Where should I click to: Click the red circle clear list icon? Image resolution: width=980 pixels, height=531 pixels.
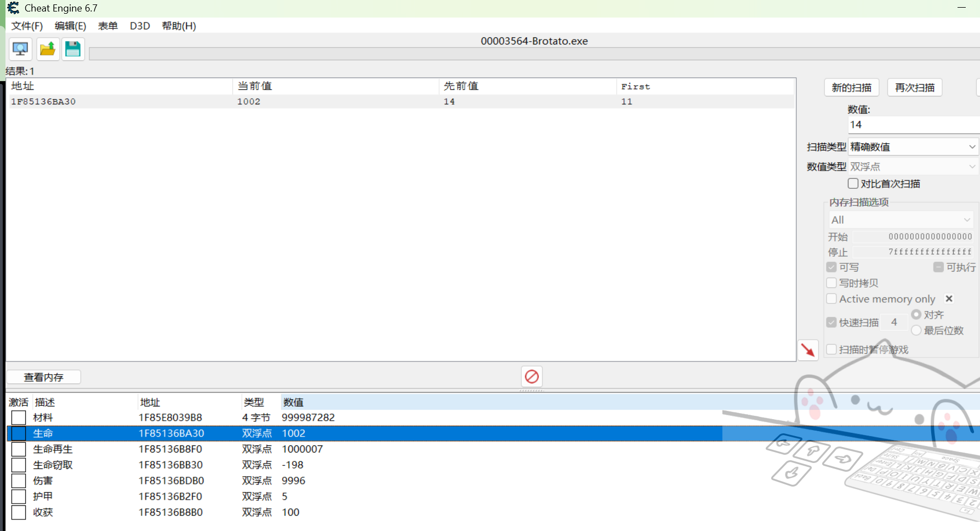coord(532,377)
